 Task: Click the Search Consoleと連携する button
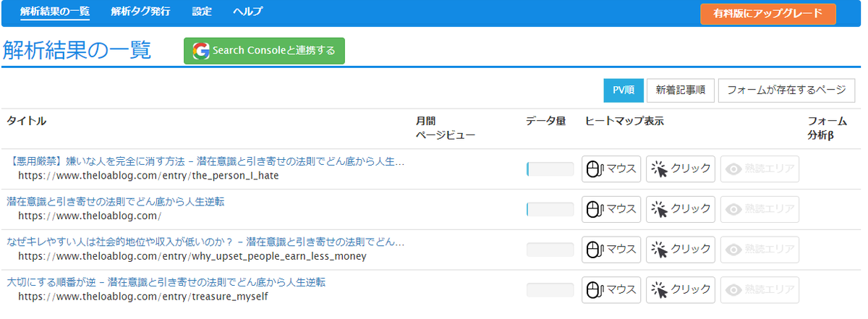click(x=264, y=51)
